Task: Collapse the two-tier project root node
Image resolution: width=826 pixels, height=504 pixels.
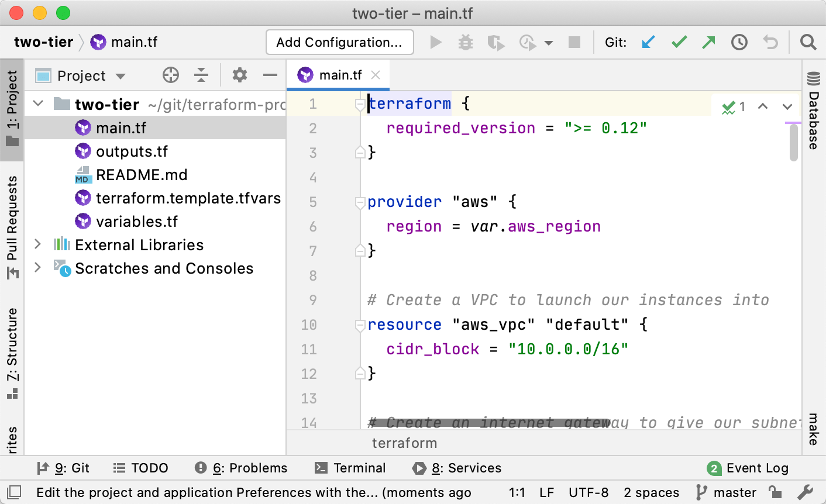Action: coord(37,103)
